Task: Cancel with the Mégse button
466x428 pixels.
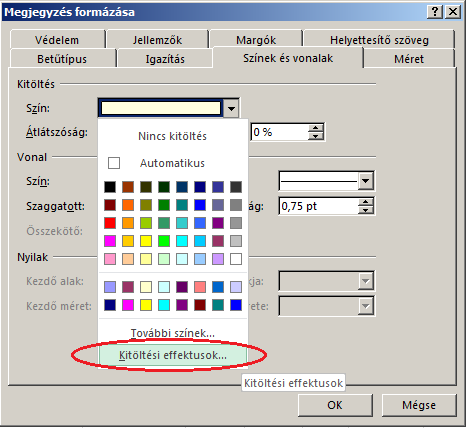Action: click(419, 405)
